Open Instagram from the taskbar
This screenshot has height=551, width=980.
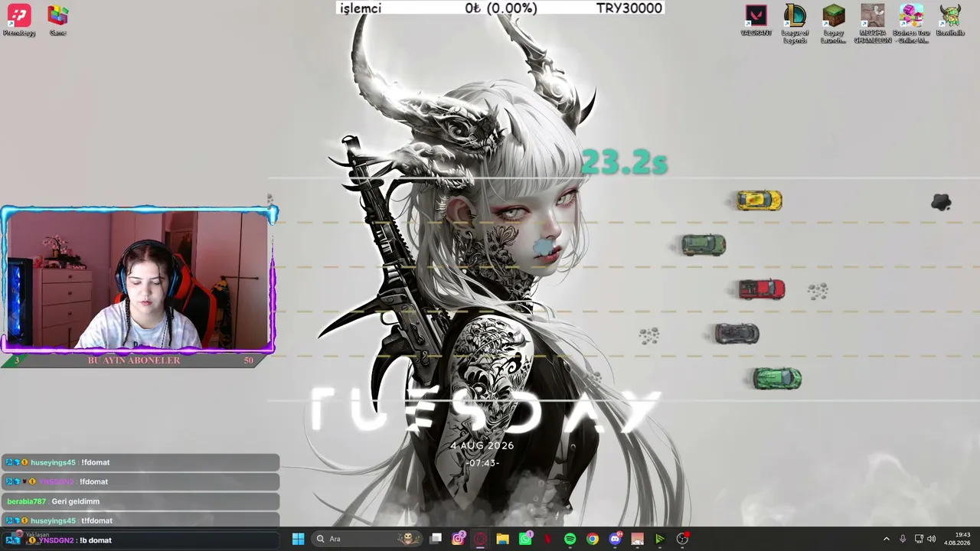[459, 539]
